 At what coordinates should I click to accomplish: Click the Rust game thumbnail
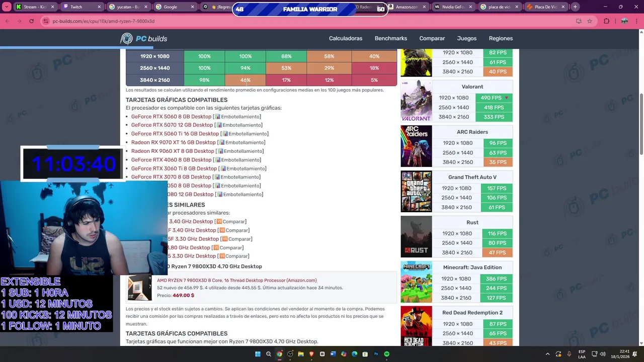pyautogui.click(x=416, y=237)
